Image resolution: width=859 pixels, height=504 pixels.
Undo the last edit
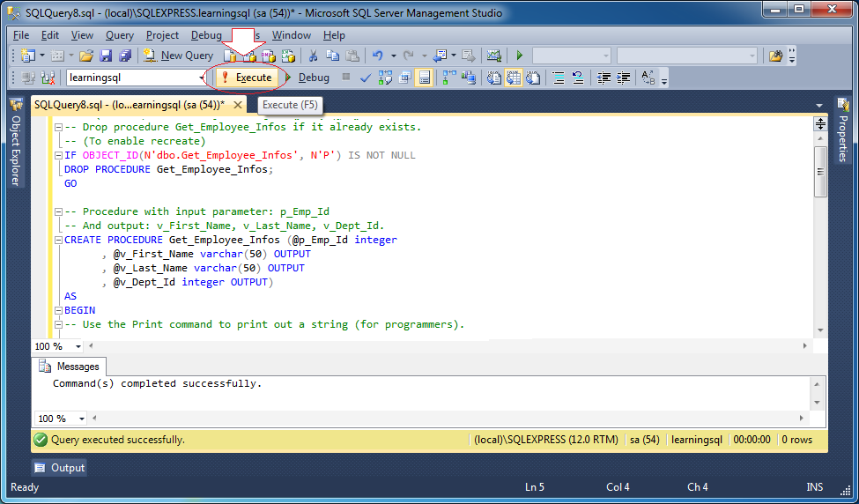pyautogui.click(x=377, y=56)
